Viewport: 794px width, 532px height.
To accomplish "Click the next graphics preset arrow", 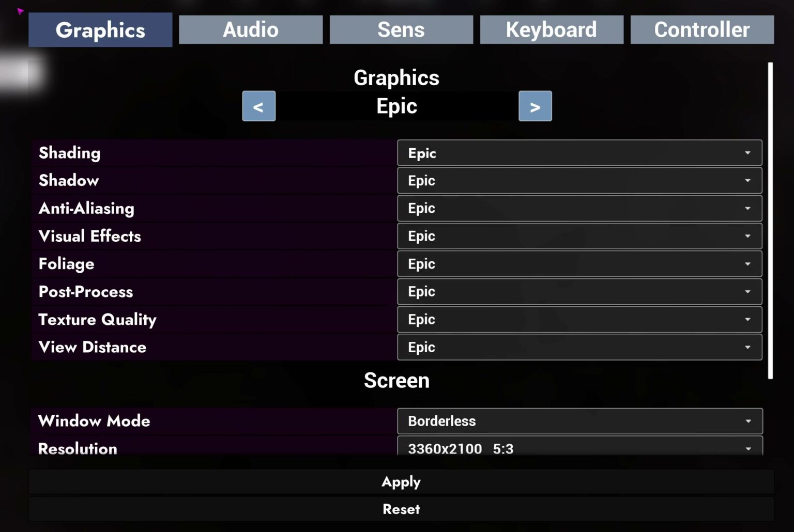I will [535, 106].
